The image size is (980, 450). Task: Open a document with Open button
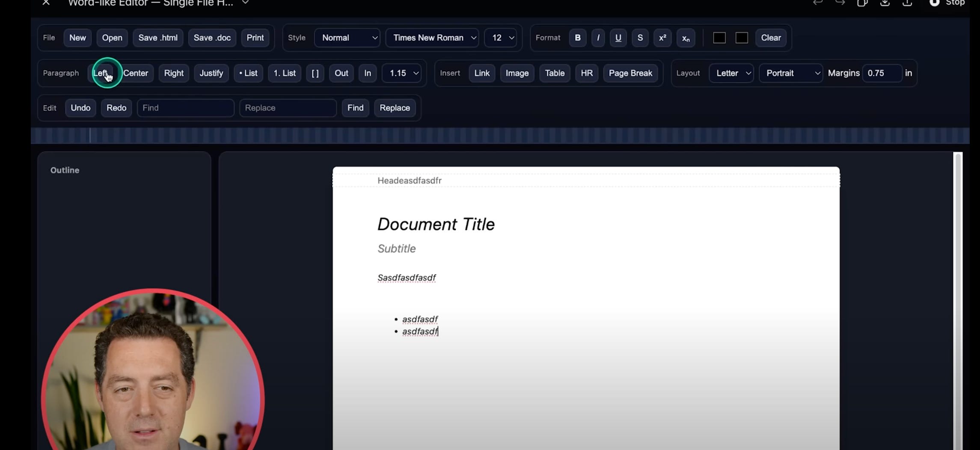pos(112,38)
